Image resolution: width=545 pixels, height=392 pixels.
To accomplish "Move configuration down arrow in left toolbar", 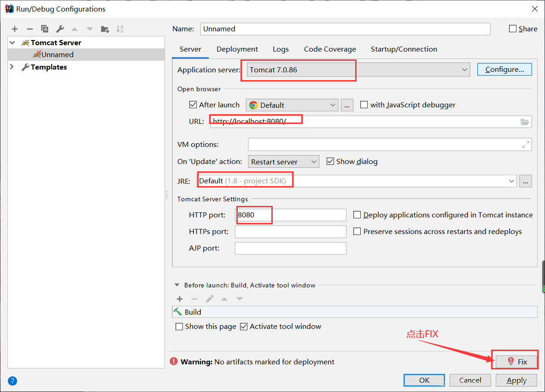I will [x=90, y=29].
